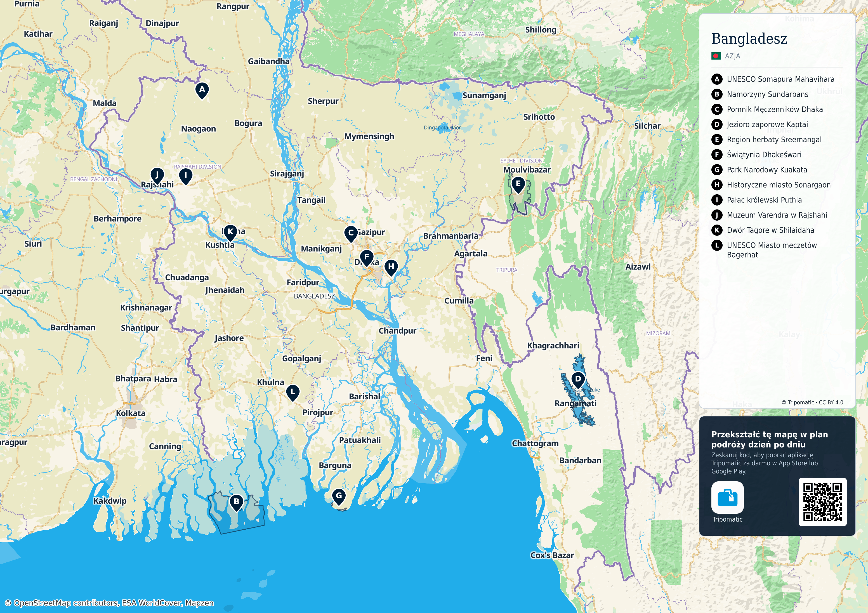The height and width of the screenshot is (613, 868).
Task: Click the QR code image
Action: click(822, 502)
